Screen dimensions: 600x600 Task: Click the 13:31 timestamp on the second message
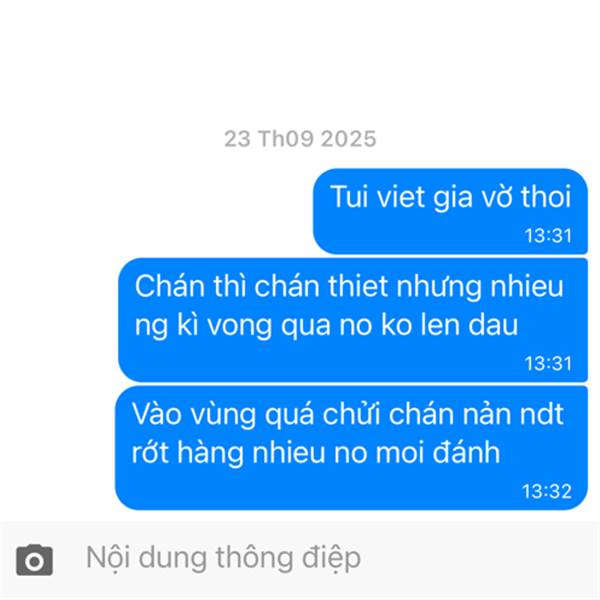tap(548, 364)
